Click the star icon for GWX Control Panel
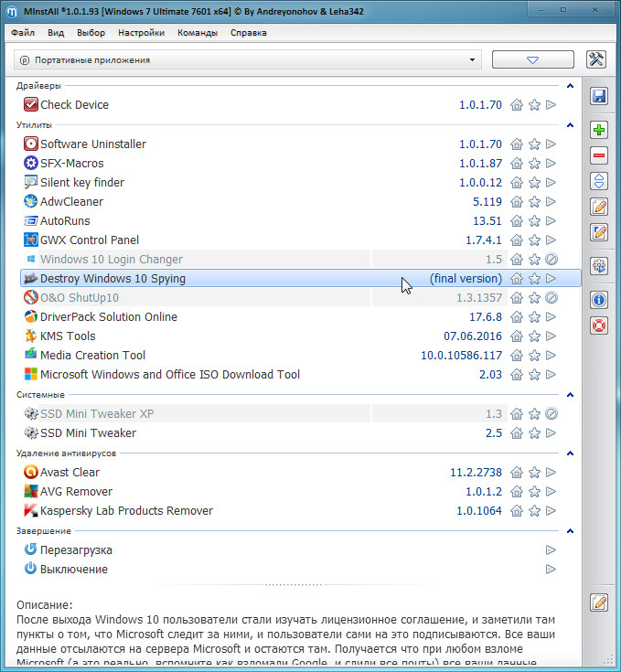This screenshot has width=621, height=672. (x=534, y=240)
